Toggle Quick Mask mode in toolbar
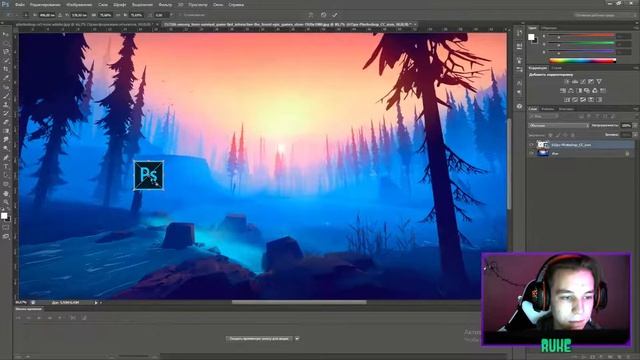The width and height of the screenshot is (640, 360). click(5, 228)
